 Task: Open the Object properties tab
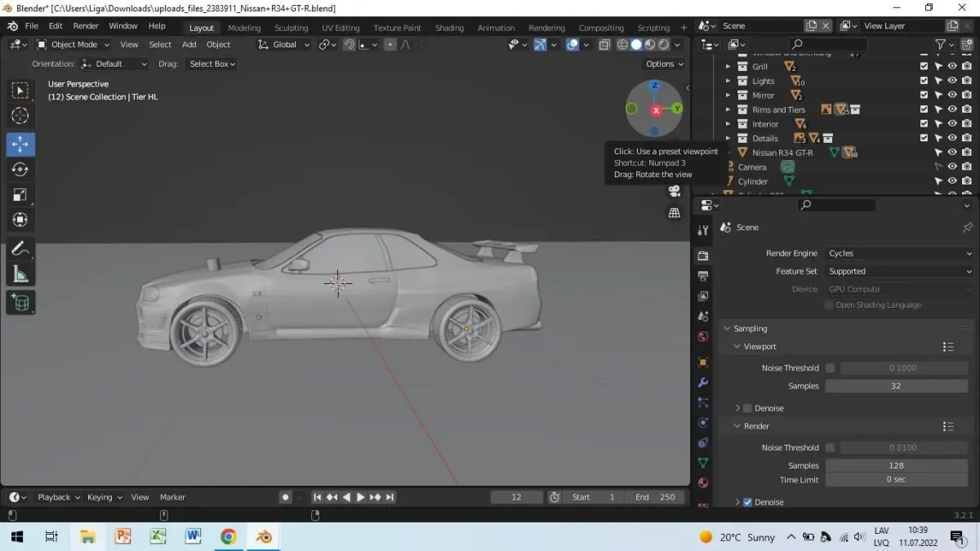(703, 362)
